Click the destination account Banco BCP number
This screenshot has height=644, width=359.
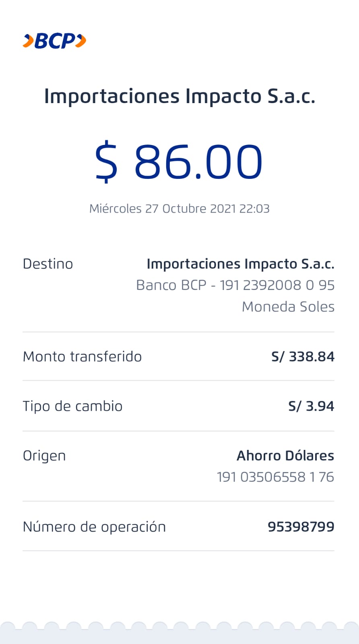pyautogui.click(x=235, y=285)
